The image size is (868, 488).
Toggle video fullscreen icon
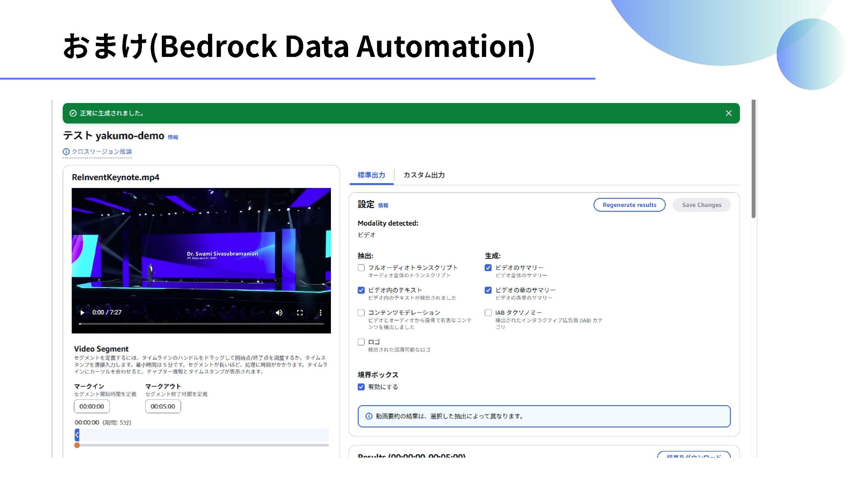coord(300,313)
